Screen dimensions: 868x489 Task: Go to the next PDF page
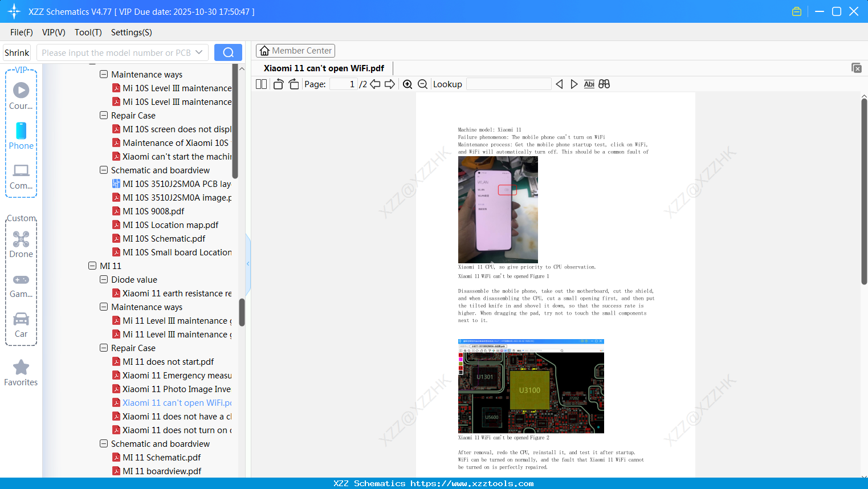pos(390,84)
